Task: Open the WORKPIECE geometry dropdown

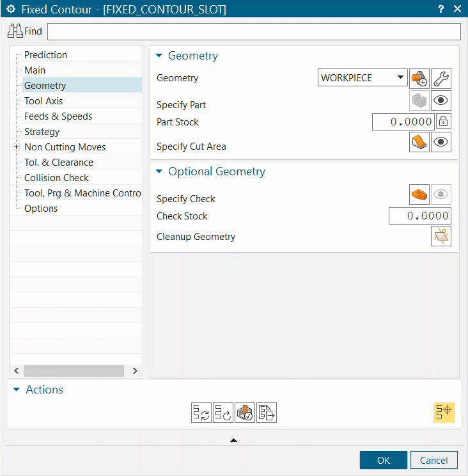Action: point(400,77)
